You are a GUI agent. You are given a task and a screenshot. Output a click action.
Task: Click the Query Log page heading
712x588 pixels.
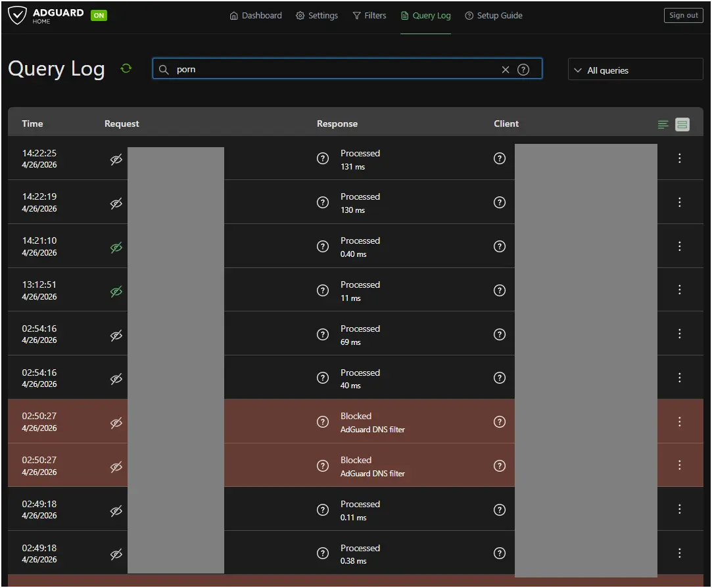[57, 69]
